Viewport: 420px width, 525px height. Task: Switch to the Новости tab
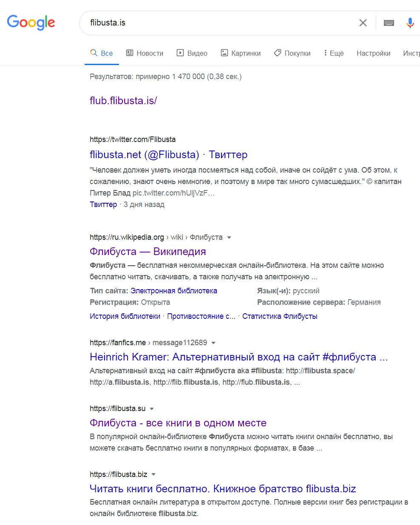tap(145, 53)
